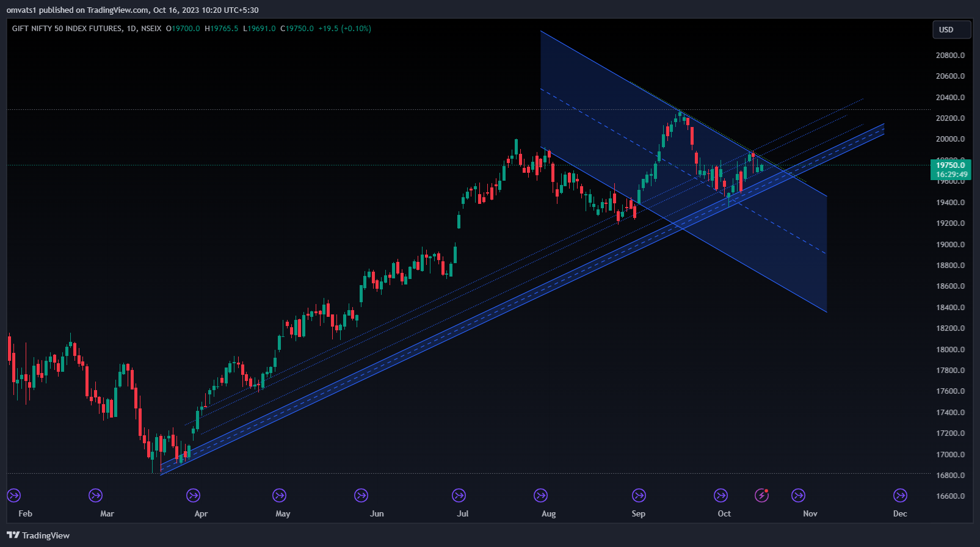The height and width of the screenshot is (547, 980).
Task: Click the low value L19691.0 in header
Action: 260,29
